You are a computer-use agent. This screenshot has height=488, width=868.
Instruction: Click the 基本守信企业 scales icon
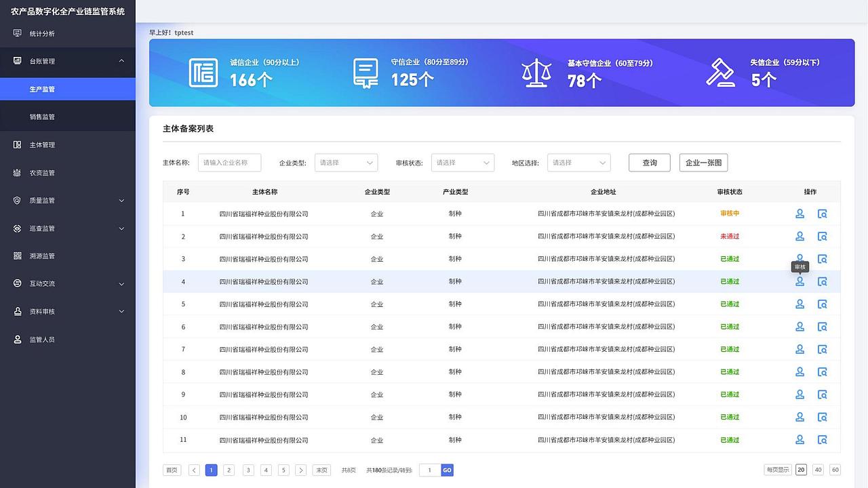(x=536, y=73)
